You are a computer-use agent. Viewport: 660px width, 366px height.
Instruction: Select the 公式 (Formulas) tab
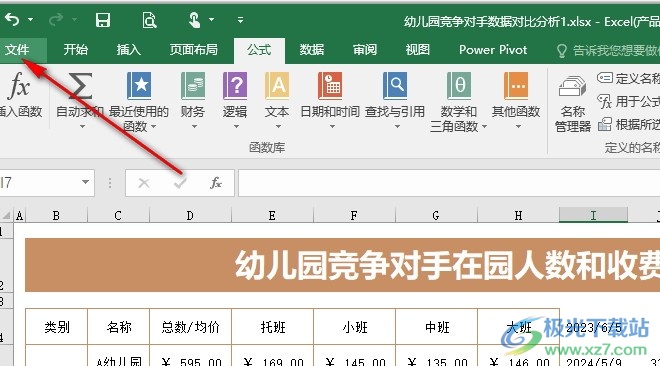259,50
